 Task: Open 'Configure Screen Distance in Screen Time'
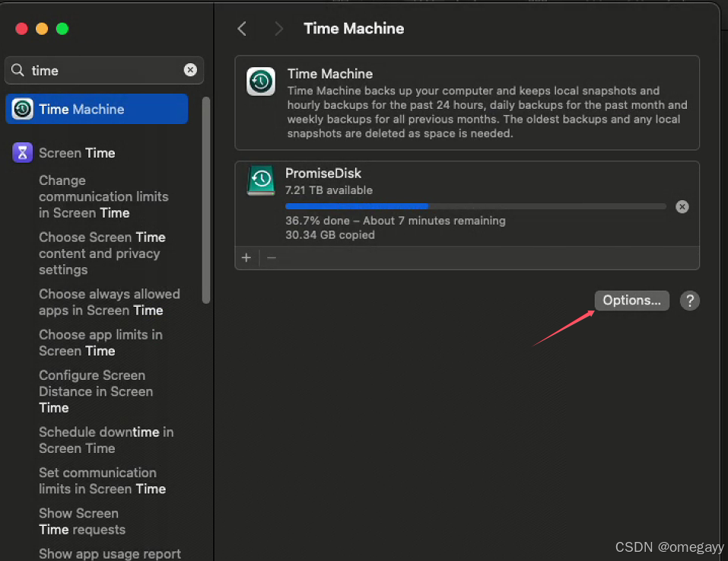click(96, 391)
